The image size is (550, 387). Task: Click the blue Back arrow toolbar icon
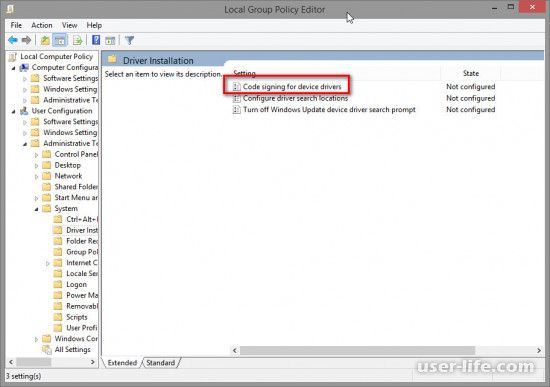click(13, 40)
